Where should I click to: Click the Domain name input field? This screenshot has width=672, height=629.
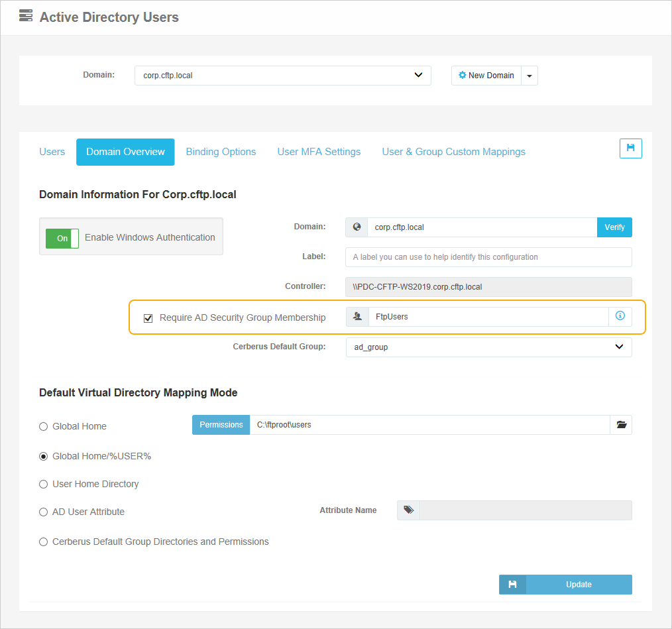pos(482,227)
